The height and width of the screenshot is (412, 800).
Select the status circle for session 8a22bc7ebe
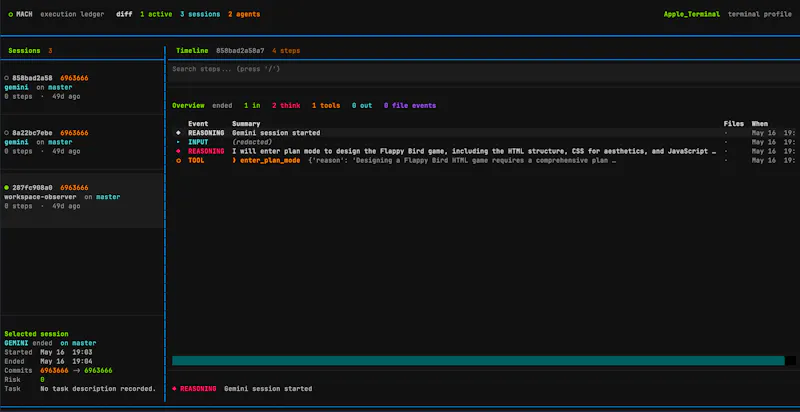[x=7, y=133]
